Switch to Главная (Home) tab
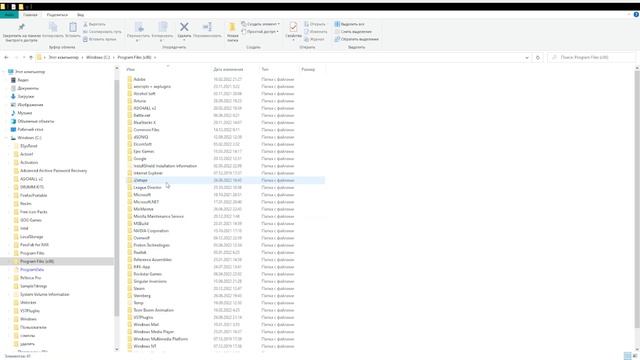Image resolution: width=640 pixels, height=360 pixels. [x=30, y=15]
